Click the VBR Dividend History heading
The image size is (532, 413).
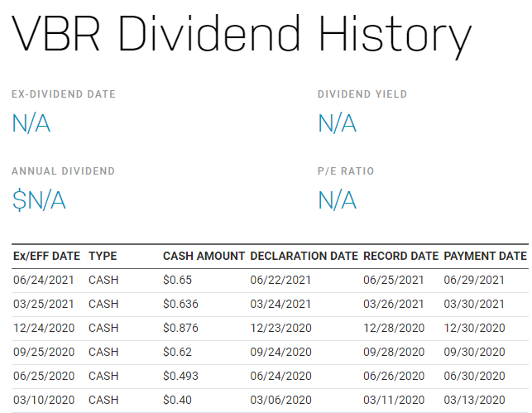coord(242,36)
